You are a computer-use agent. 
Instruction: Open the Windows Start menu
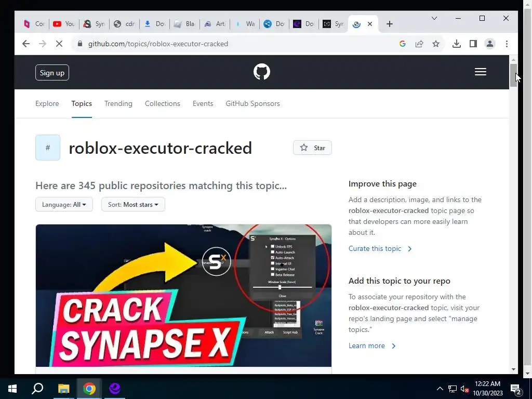point(12,389)
